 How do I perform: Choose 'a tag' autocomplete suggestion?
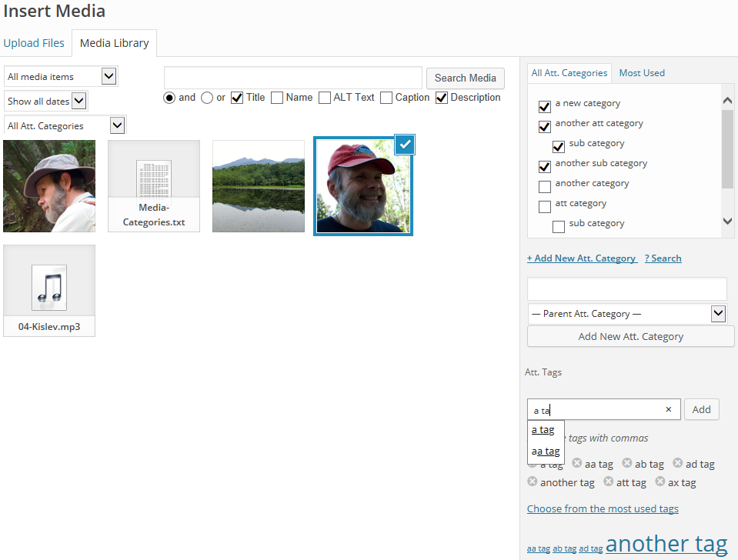[x=543, y=430]
